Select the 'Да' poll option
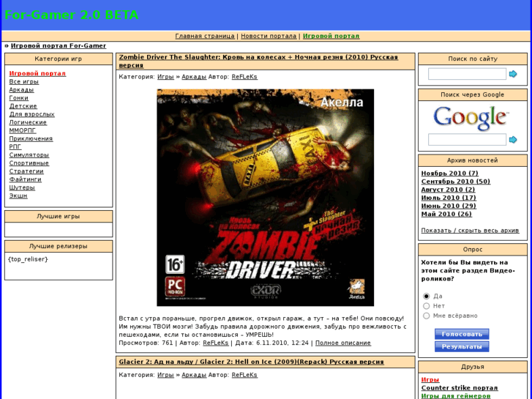 [427, 296]
